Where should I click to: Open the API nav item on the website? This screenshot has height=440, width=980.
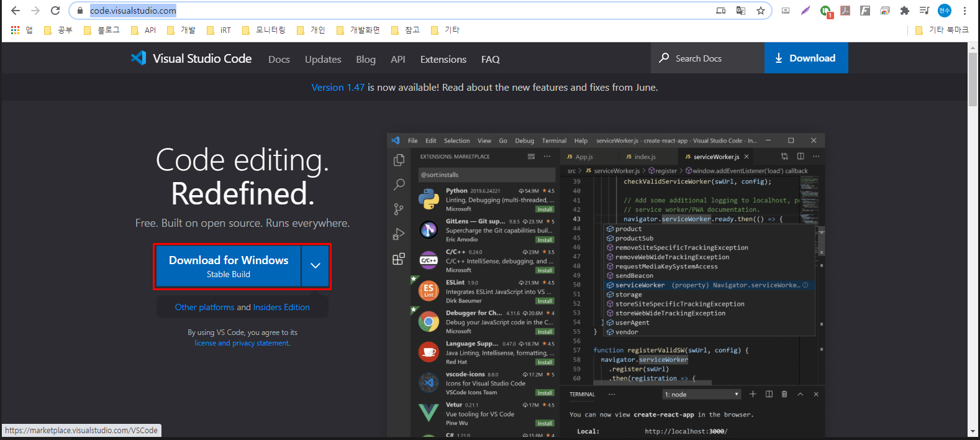[x=398, y=59]
